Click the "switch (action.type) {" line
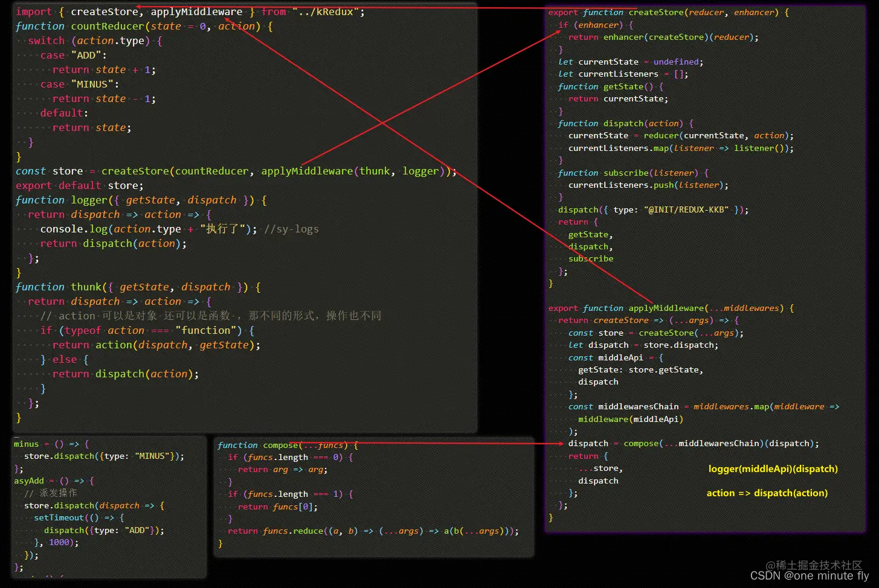This screenshot has height=588, width=879. click(x=95, y=40)
